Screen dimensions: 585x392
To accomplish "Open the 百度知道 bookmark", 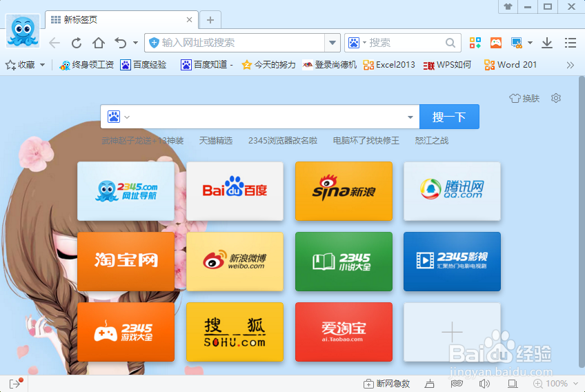I will (207, 65).
